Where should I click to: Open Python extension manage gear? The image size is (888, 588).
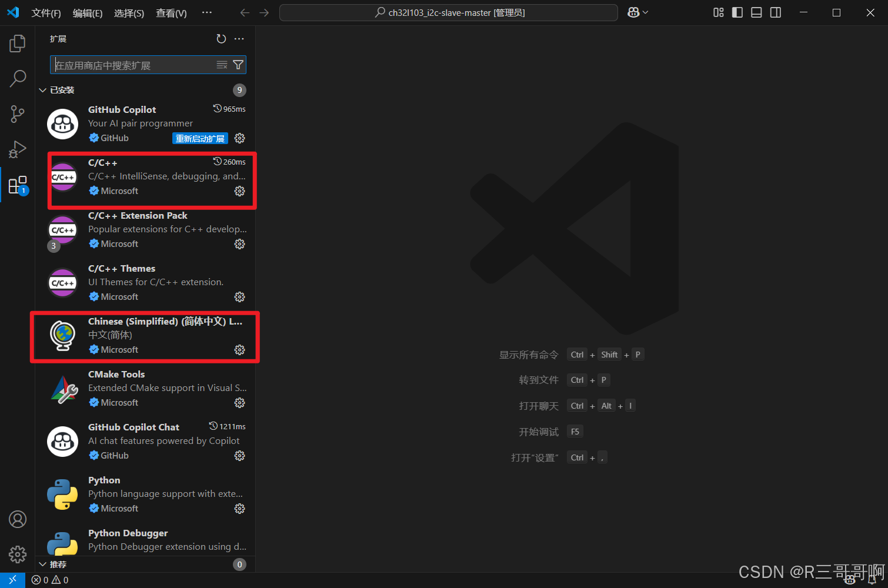239,509
